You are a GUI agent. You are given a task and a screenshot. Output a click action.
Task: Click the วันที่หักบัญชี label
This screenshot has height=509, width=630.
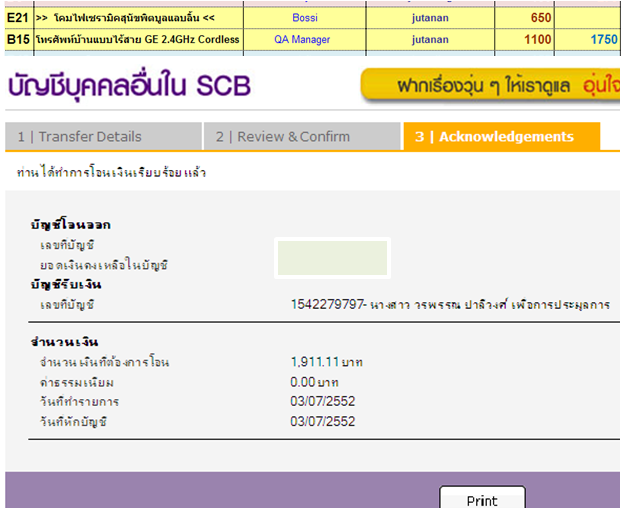tap(73, 421)
